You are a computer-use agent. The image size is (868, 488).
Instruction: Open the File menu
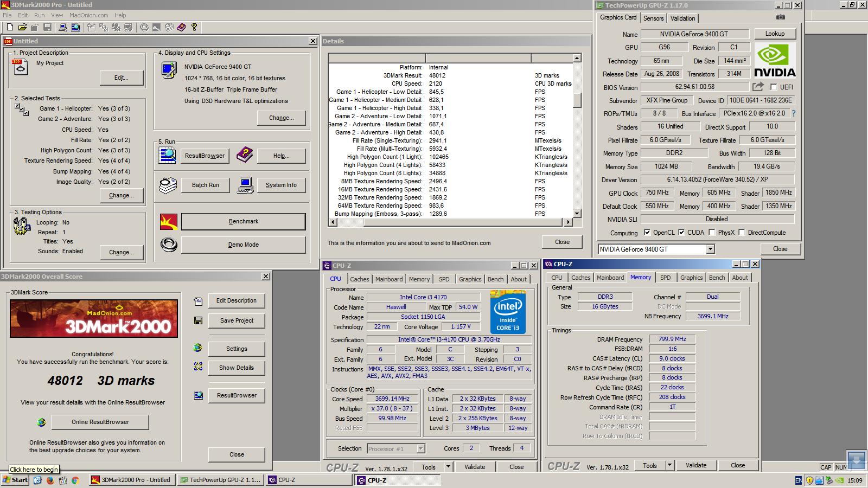pos(7,15)
